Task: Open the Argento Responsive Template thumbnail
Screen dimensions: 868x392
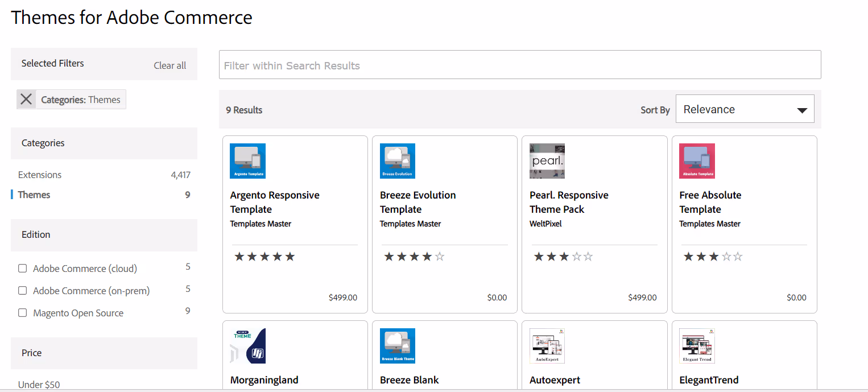Action: [247, 160]
